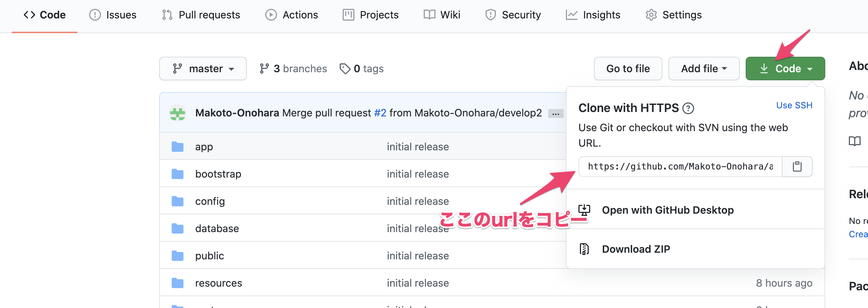Expand the commit message ellipsis button
Viewport: 868px width, 308px height.
click(x=556, y=114)
